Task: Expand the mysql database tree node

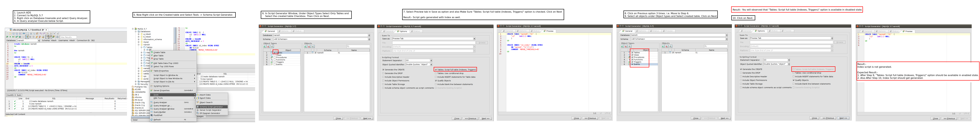Action: click(138, 42)
